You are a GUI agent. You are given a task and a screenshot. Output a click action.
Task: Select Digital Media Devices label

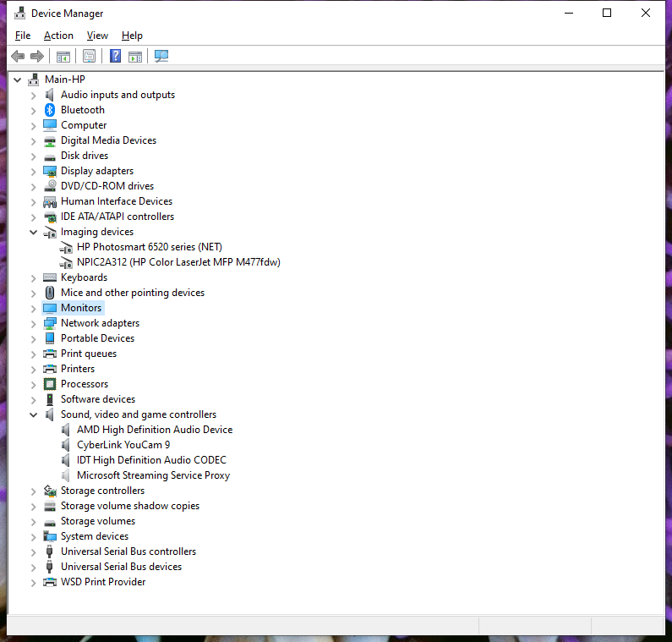tap(108, 140)
